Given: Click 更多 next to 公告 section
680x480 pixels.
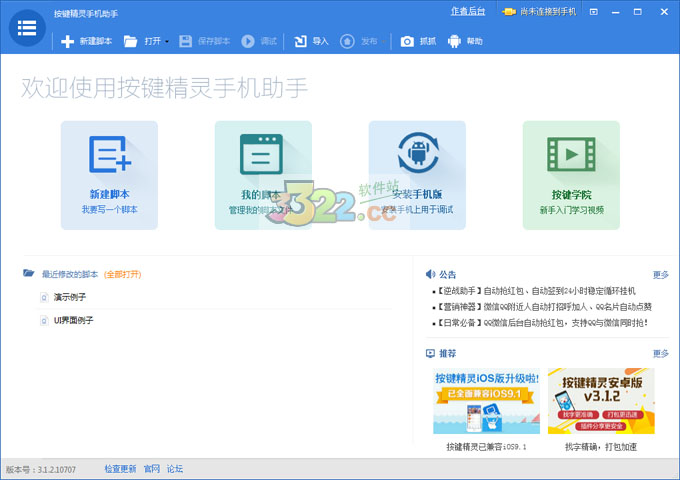Looking at the screenshot, I should [660, 274].
